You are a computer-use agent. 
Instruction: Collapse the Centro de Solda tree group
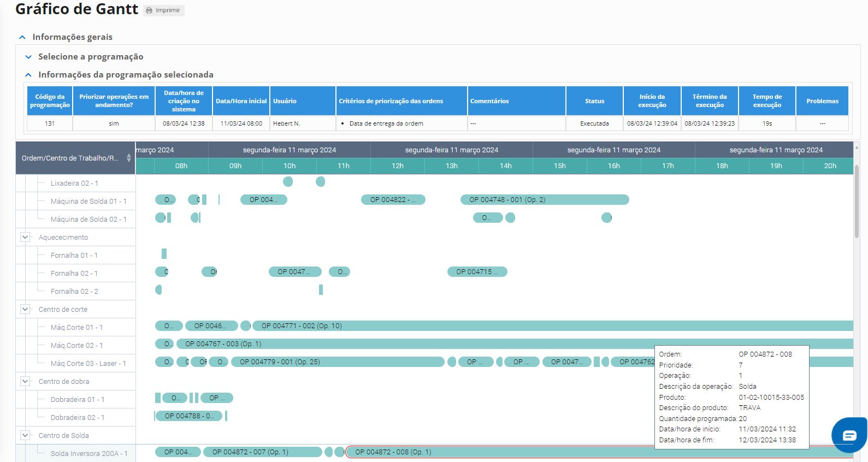(x=25, y=435)
